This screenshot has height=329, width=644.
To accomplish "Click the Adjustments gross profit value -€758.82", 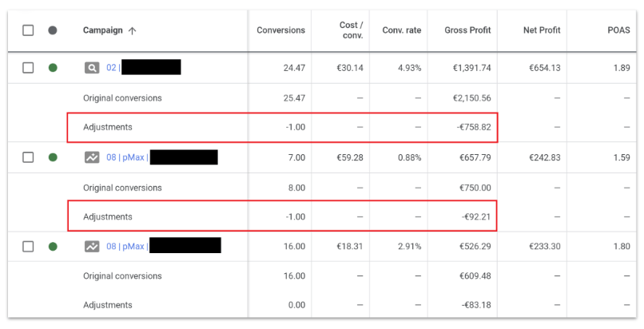I will pyautogui.click(x=474, y=127).
